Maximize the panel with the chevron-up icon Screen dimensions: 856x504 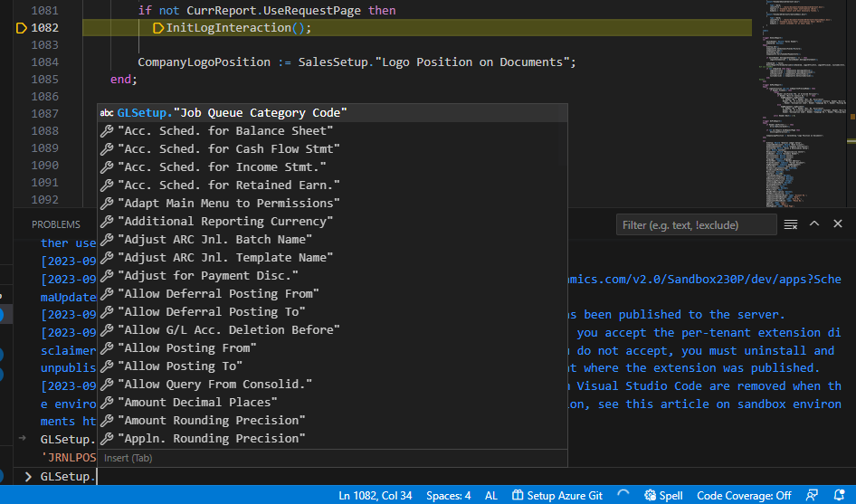click(x=814, y=223)
